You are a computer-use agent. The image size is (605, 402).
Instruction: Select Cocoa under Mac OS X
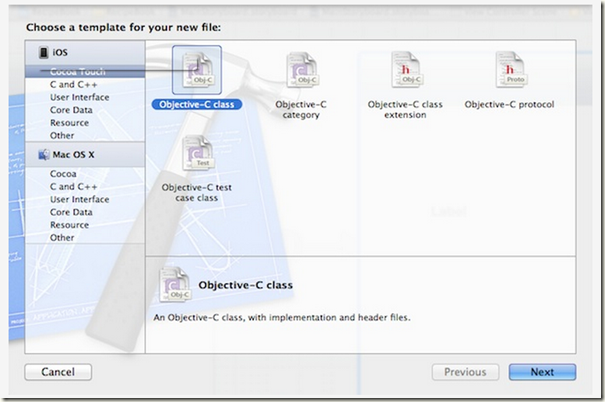[63, 174]
